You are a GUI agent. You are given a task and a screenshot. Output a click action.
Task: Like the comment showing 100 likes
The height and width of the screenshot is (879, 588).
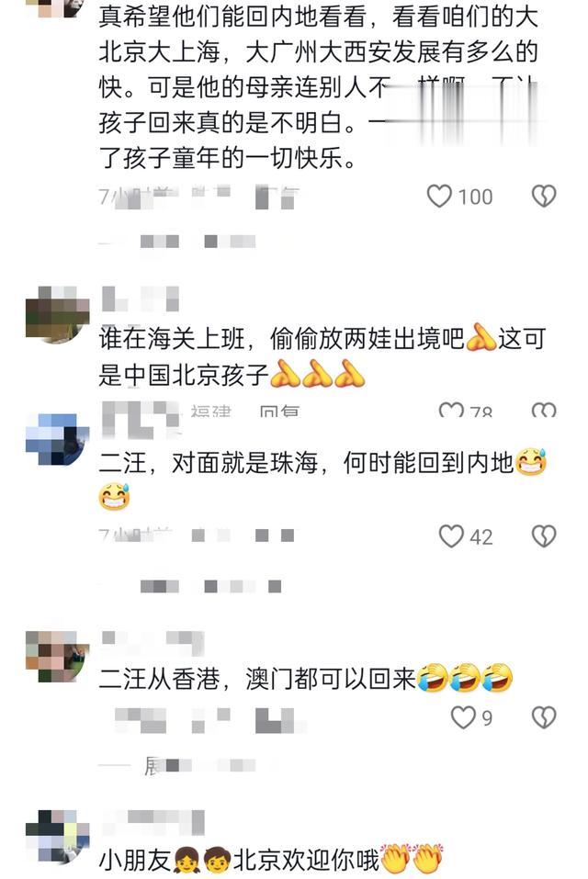point(439,197)
